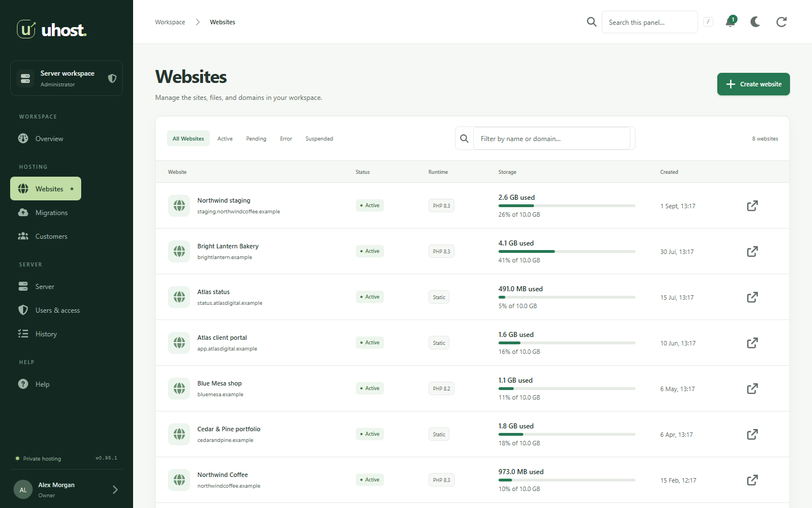Screen dimensions: 812x508
Task: Click globe icon for Northwind Coffee
Action: point(179,480)
